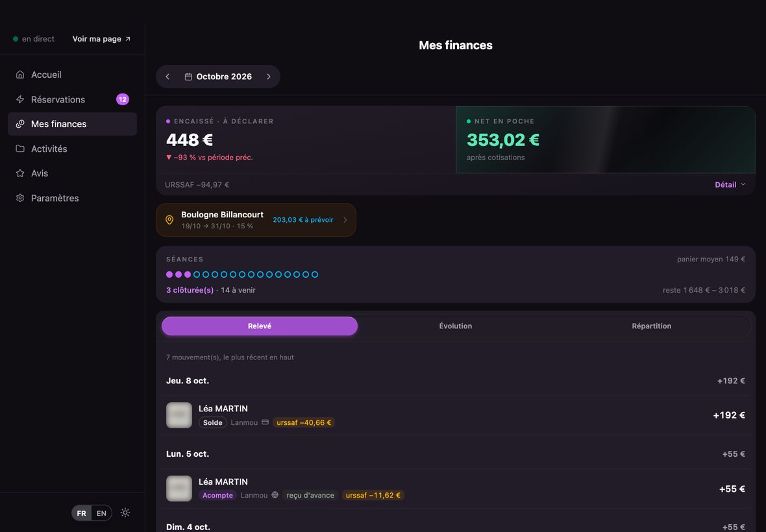Click the Réservations lightning icon
Image resolution: width=766 pixels, height=532 pixels.
click(x=20, y=99)
